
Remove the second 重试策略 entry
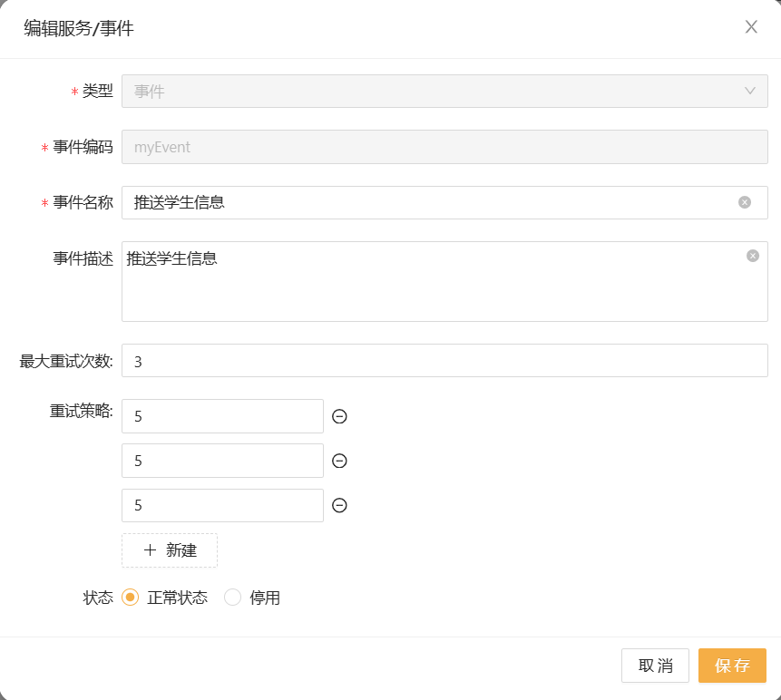point(339,461)
